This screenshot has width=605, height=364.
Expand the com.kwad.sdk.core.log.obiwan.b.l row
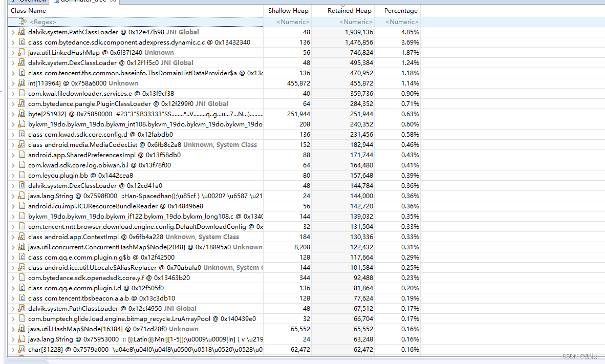point(13,165)
